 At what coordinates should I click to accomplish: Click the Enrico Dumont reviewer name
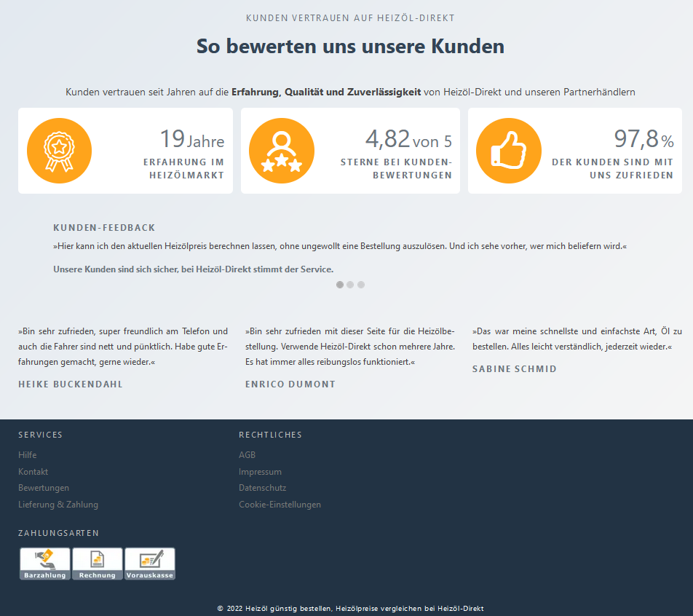point(290,384)
